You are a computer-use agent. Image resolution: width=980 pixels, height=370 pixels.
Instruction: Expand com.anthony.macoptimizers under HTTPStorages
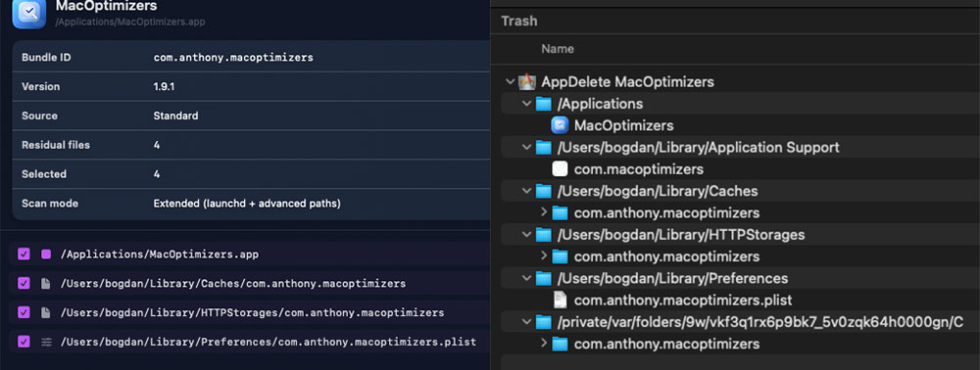tap(544, 256)
